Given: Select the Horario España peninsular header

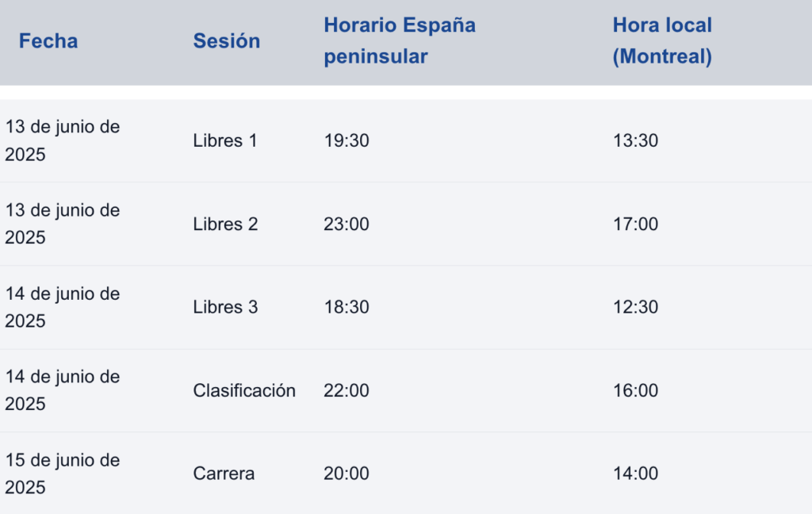Looking at the screenshot, I should point(400,40).
